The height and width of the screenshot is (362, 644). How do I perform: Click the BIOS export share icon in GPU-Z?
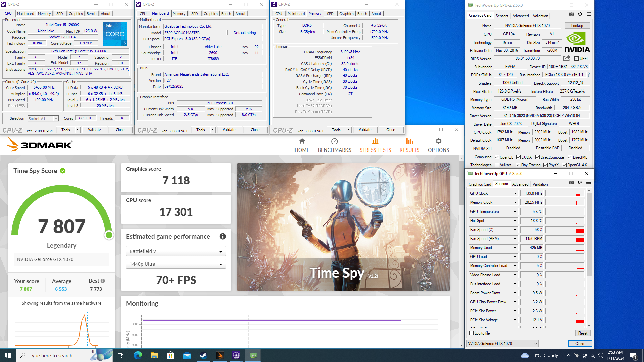(x=567, y=58)
